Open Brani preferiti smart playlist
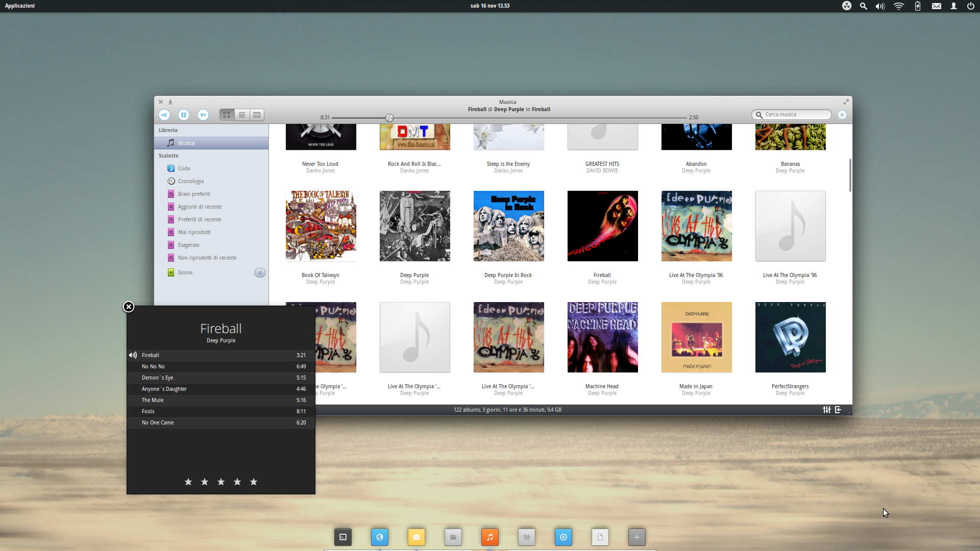The height and width of the screenshot is (551, 980). [211, 194]
